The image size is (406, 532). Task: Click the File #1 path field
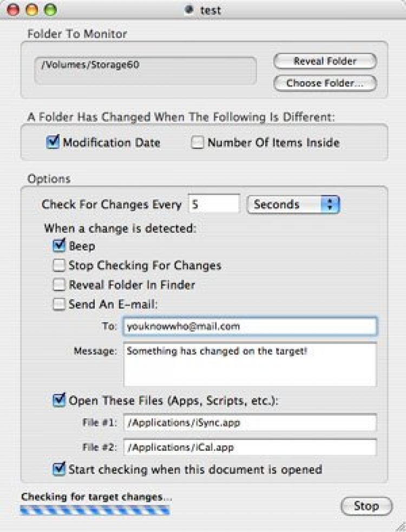[x=250, y=423]
